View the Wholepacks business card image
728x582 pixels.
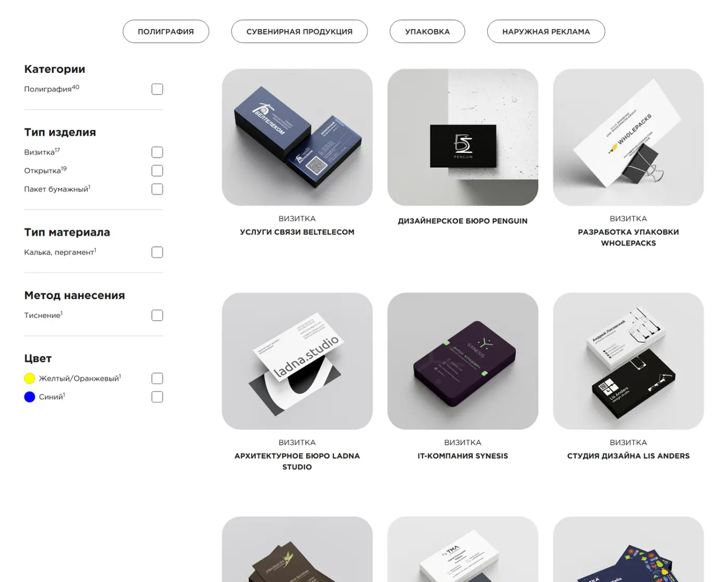tap(628, 137)
